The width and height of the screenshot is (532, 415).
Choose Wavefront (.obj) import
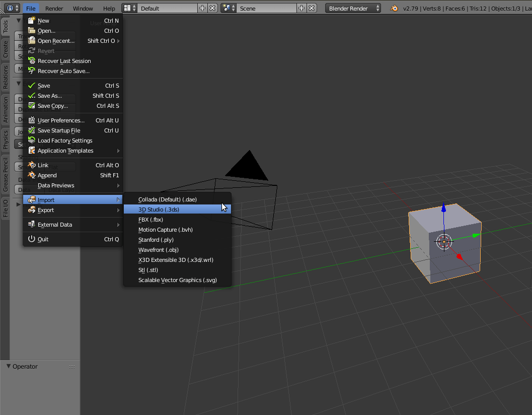click(x=178, y=250)
